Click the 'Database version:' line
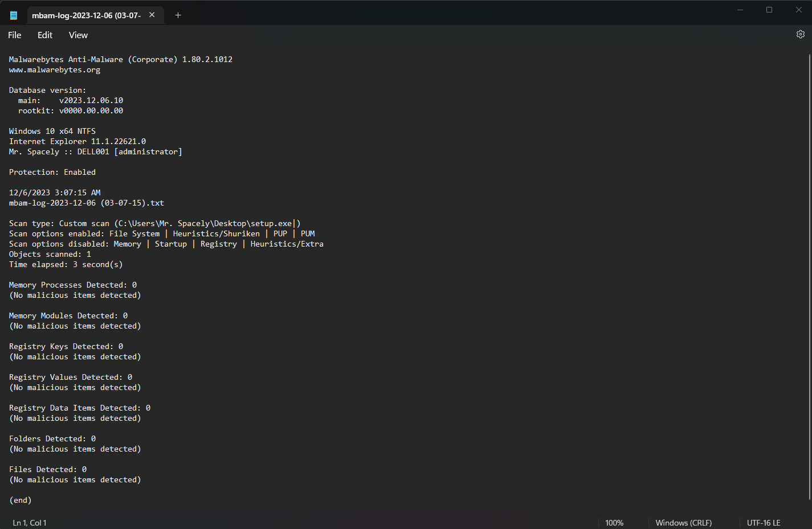 pos(48,91)
